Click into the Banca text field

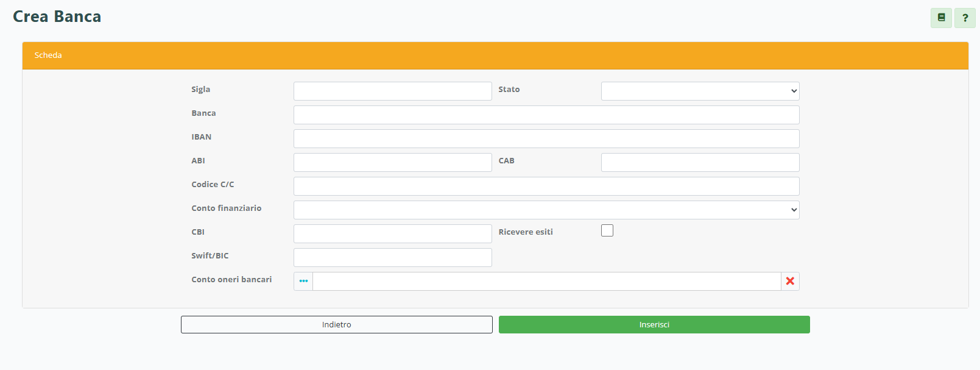(546, 115)
